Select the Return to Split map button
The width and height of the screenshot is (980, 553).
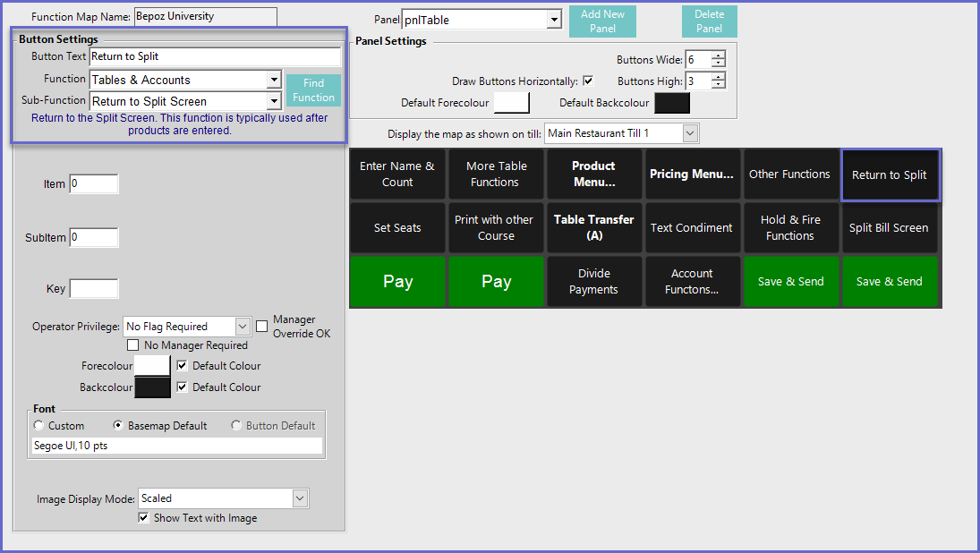[x=890, y=175]
